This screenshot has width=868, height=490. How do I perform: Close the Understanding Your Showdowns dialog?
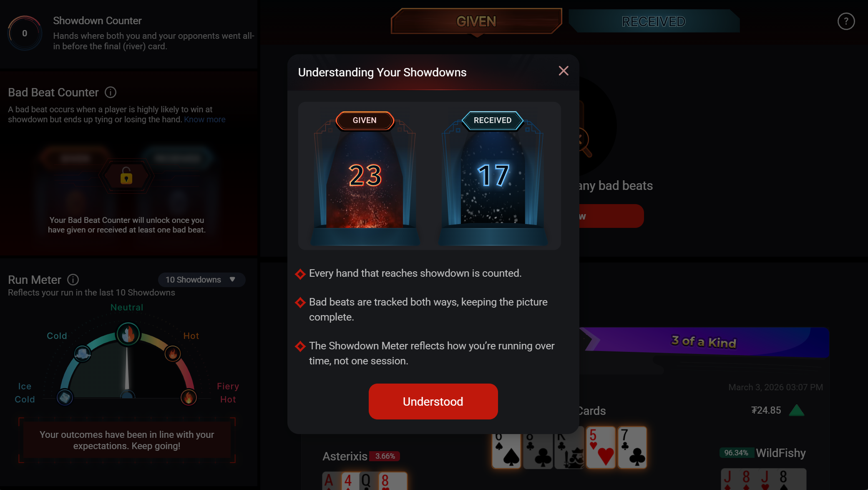pos(564,71)
